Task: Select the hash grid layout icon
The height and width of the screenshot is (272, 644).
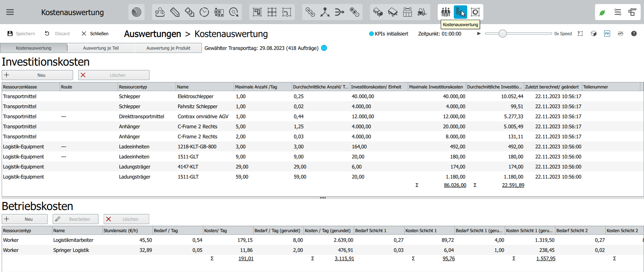Action: pos(272,12)
